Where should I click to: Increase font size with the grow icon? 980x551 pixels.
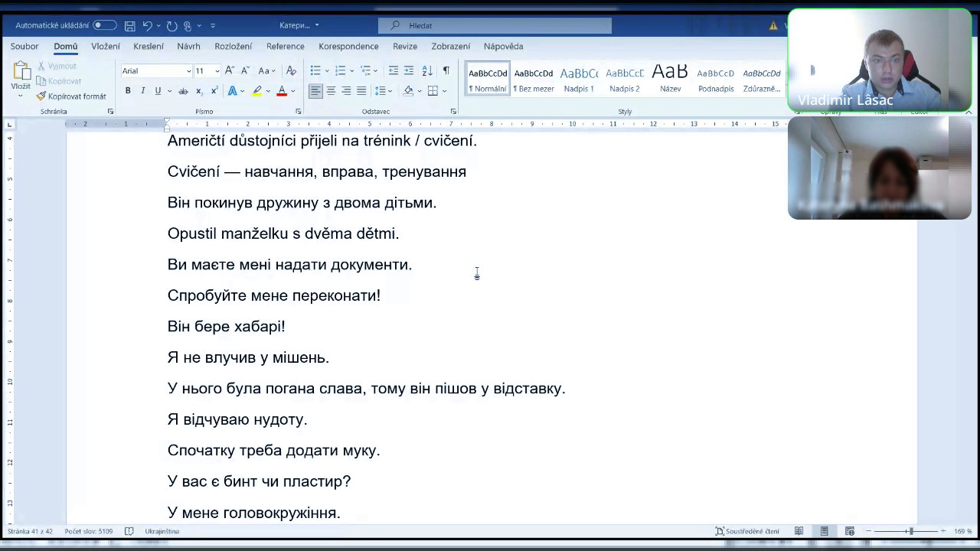coord(230,70)
